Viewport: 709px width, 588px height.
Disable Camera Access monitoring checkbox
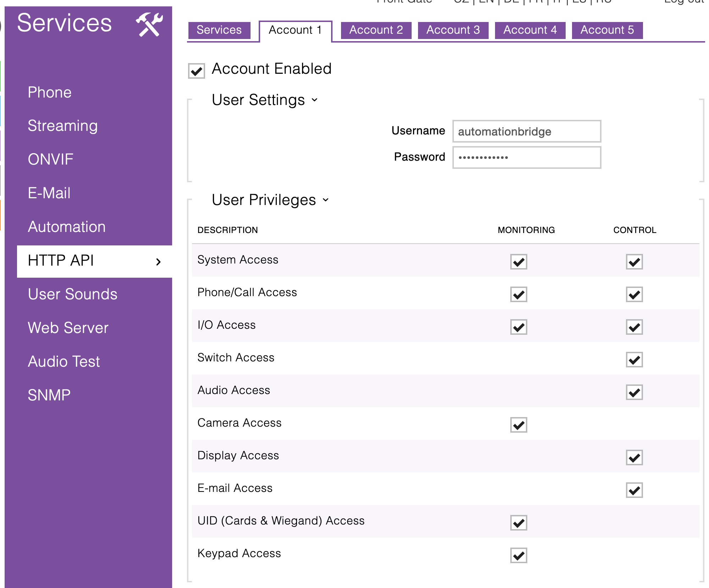(518, 425)
